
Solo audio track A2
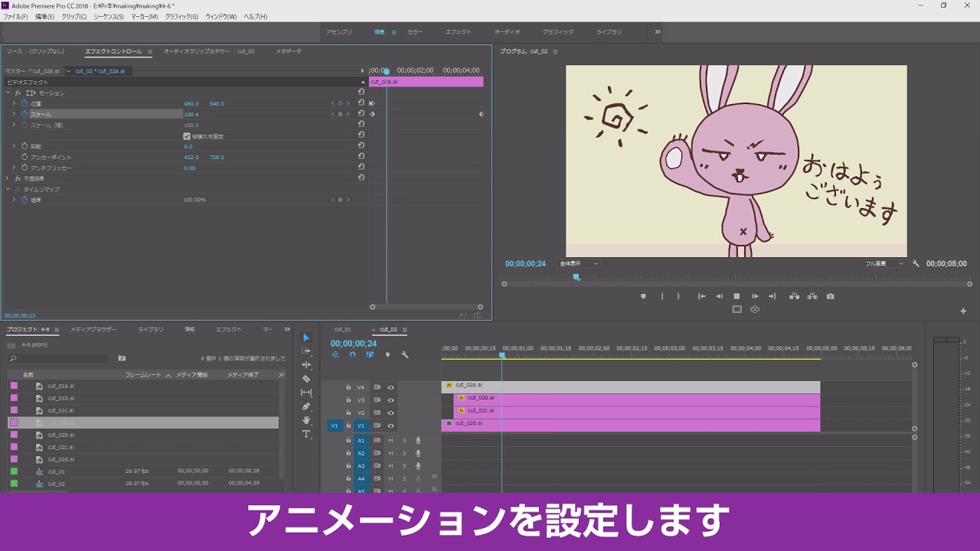pyautogui.click(x=404, y=453)
